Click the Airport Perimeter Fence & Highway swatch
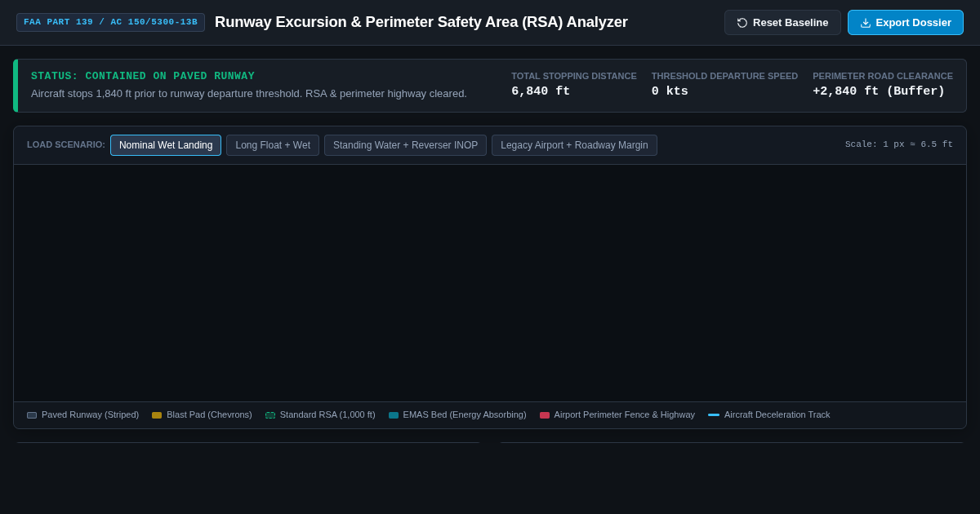 [x=545, y=415]
